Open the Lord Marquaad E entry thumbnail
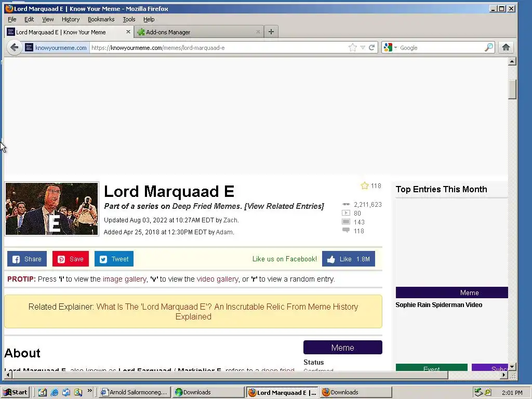Viewport: 532px width, 399px height. coord(51,209)
